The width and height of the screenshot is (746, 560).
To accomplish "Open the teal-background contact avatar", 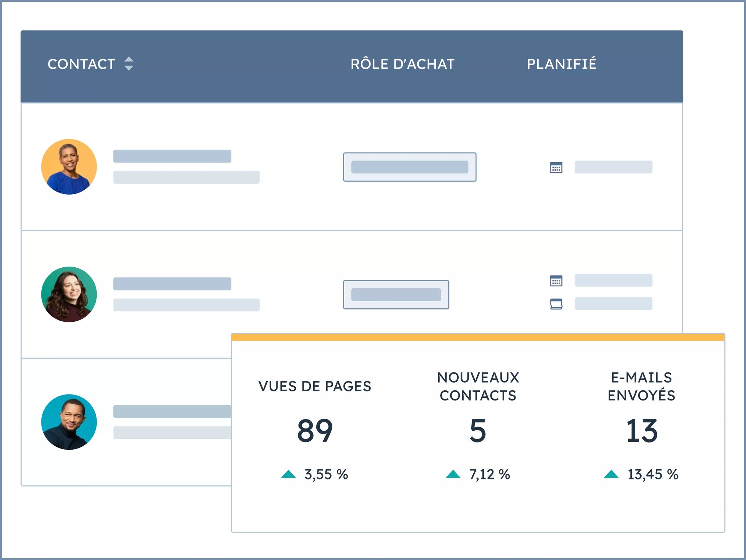I will [69, 422].
